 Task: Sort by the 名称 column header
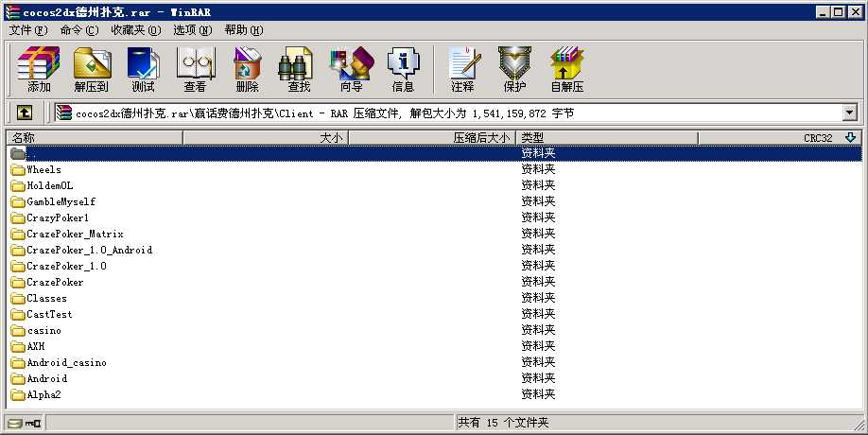tap(95, 138)
